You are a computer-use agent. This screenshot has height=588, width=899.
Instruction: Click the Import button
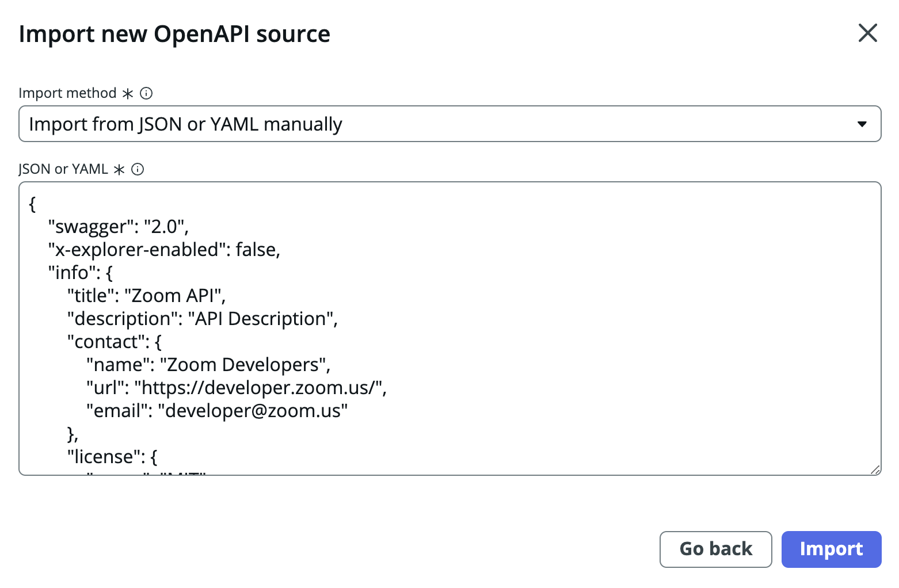click(831, 549)
